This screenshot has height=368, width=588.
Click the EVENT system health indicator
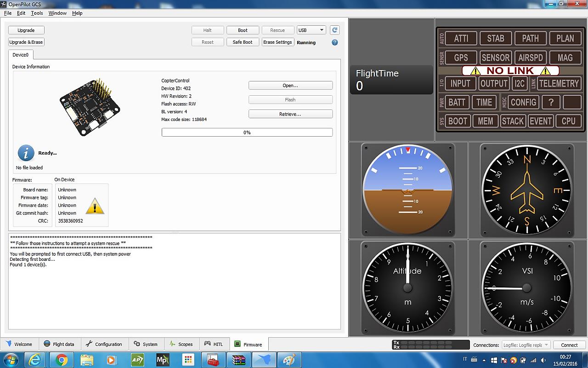coord(541,121)
